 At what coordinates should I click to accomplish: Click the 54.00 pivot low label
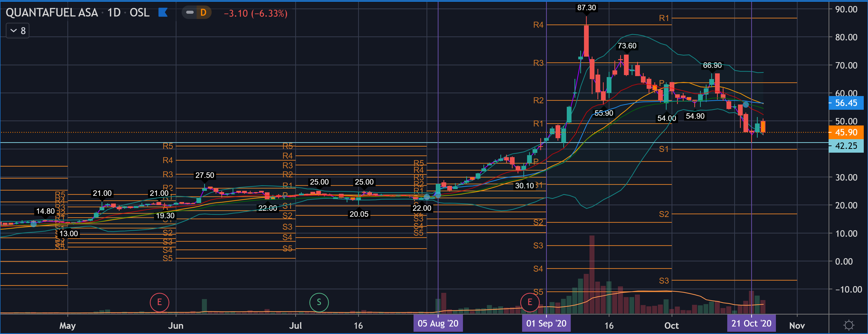coord(667,118)
